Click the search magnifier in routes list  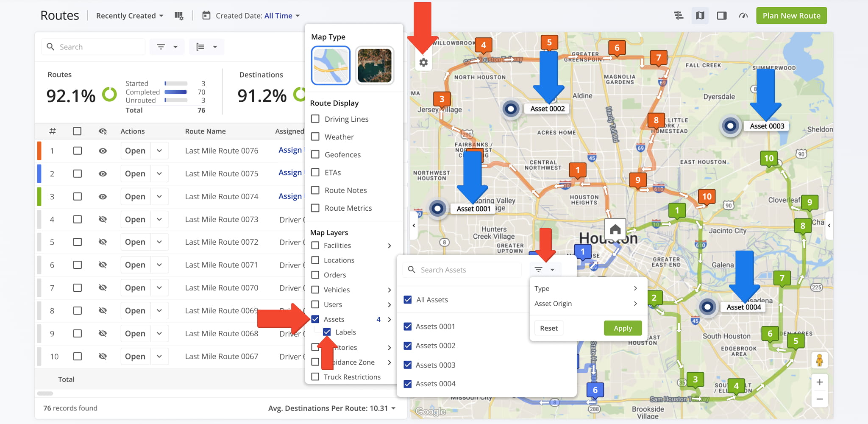[x=50, y=47]
